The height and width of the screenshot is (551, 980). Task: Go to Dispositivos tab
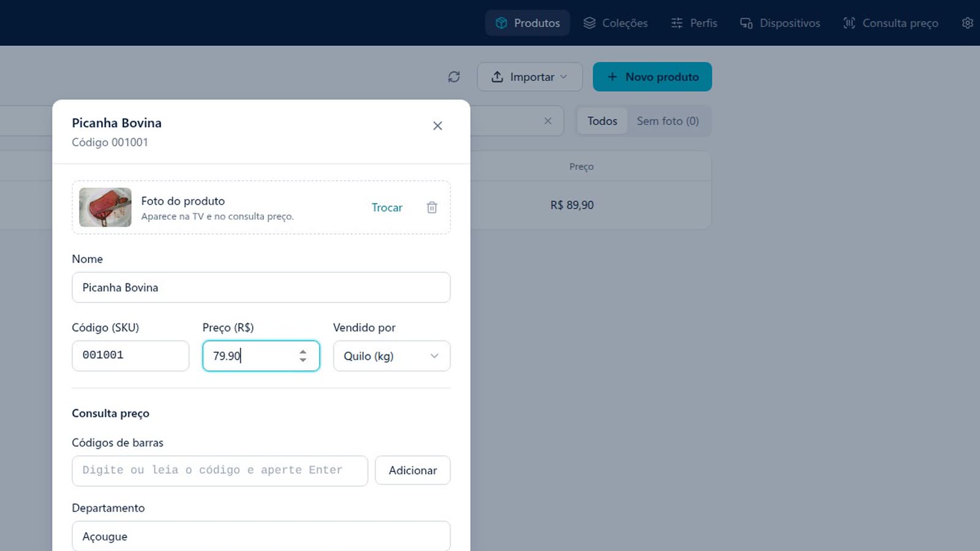click(780, 23)
